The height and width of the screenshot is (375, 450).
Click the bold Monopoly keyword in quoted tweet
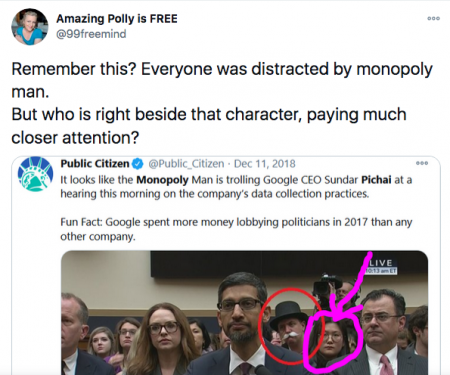pos(162,180)
